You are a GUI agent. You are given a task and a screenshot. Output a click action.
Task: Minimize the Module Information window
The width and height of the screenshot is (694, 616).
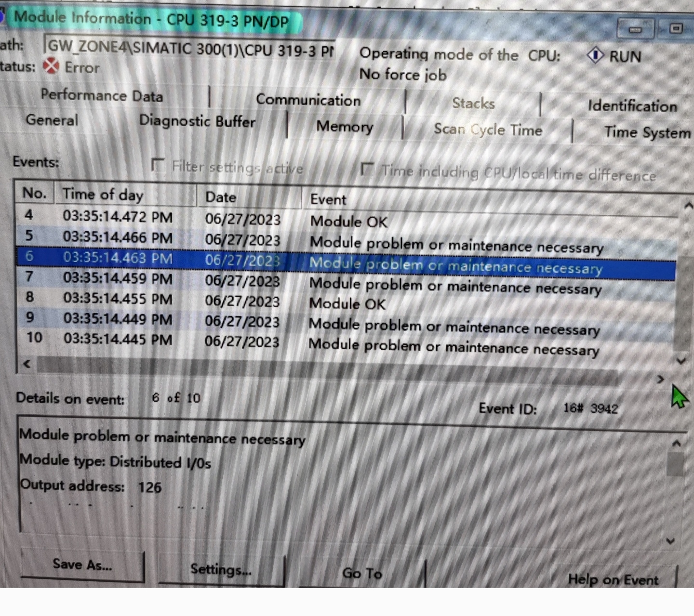tap(635, 29)
